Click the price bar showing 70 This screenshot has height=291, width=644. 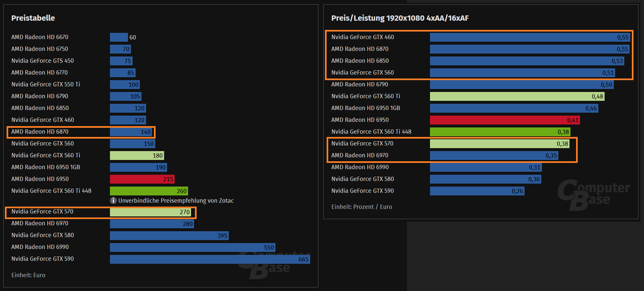pos(120,49)
